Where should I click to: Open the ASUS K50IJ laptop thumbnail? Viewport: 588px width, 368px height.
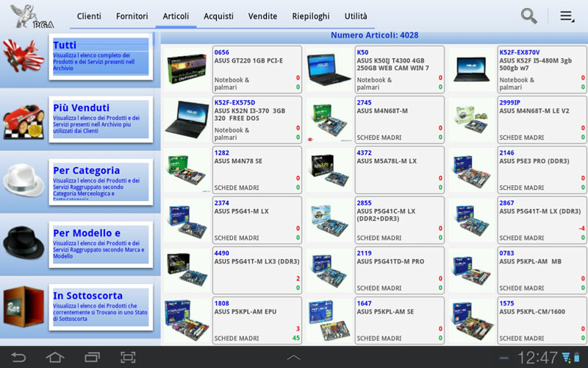click(329, 69)
